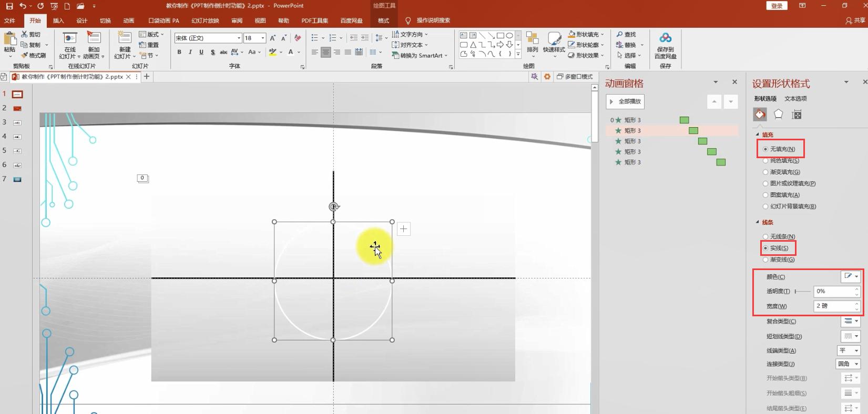Click the 保存到百度网盘 cloud icon

pyautogui.click(x=665, y=38)
